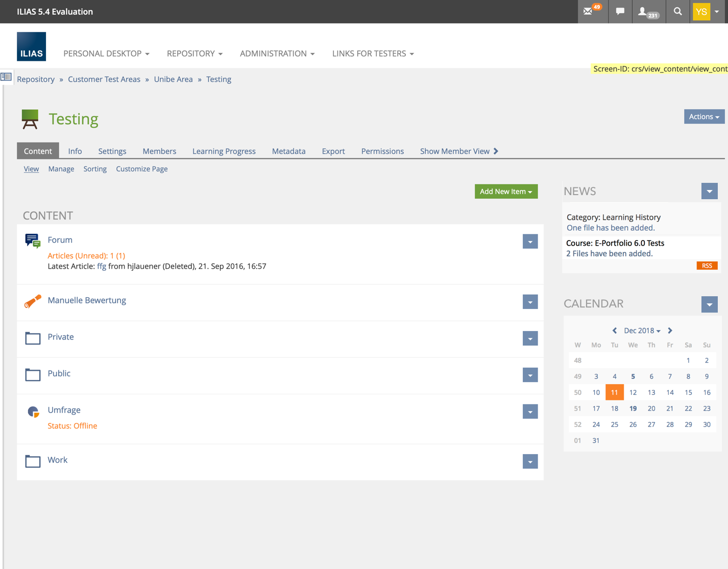
Task: Click the orange RSS feed icon
Action: click(707, 266)
